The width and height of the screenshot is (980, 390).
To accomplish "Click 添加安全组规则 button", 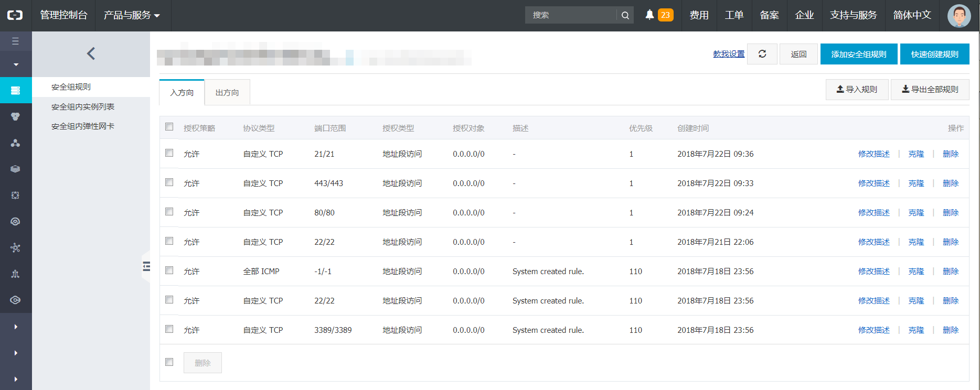I will [859, 54].
